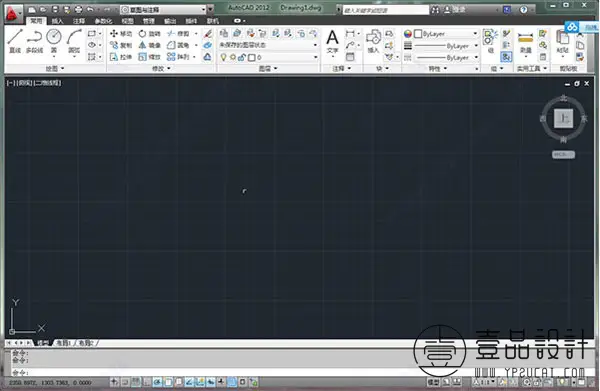Expand the Draw (绘图) panel arrow

(x=62, y=68)
